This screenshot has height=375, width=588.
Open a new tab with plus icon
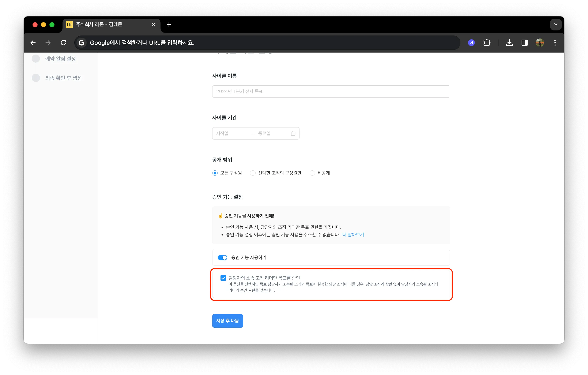click(169, 25)
